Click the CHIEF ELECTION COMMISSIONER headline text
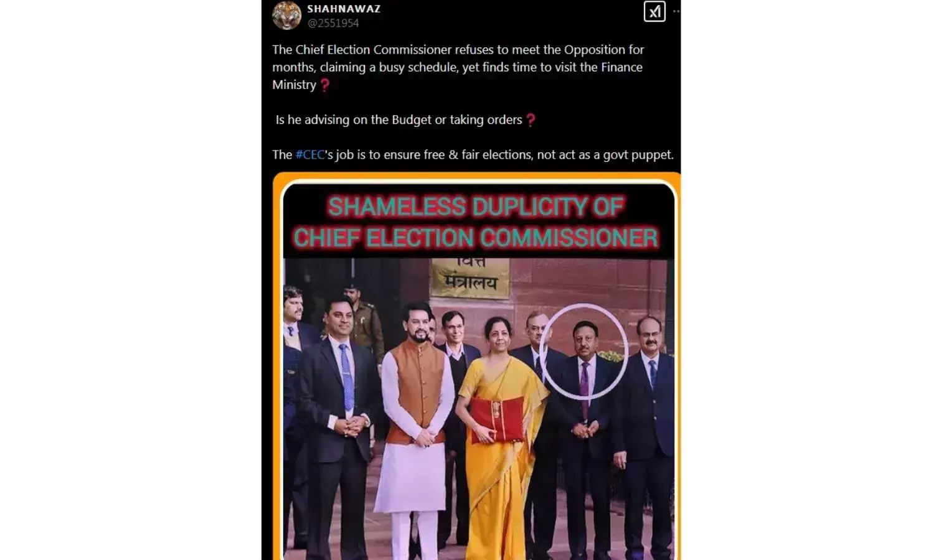934x560 pixels. point(476,238)
